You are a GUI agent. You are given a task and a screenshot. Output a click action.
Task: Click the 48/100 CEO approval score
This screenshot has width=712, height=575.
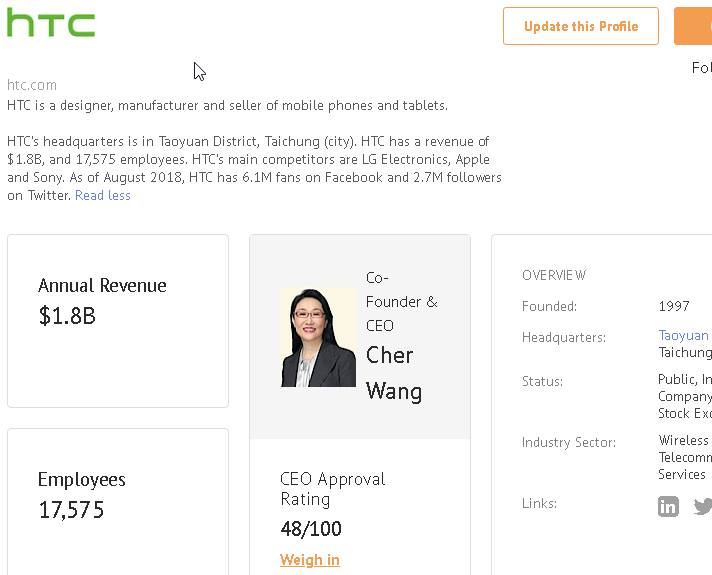(x=311, y=529)
